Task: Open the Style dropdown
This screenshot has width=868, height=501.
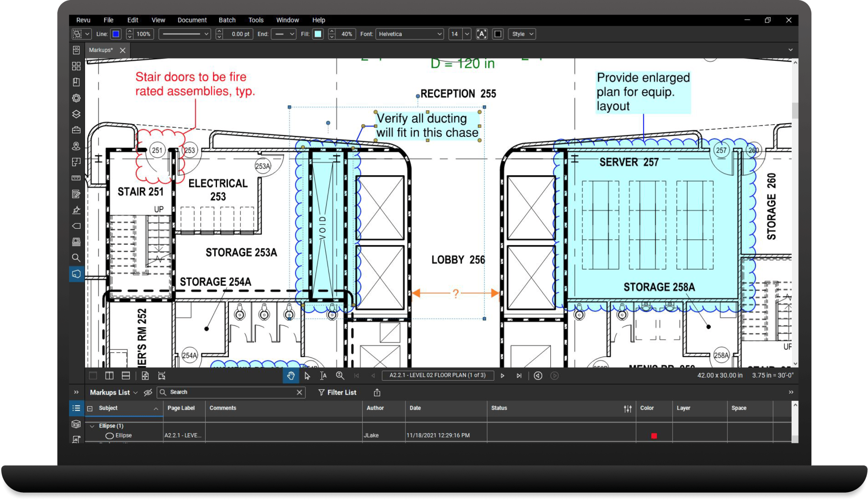Action: 522,34
